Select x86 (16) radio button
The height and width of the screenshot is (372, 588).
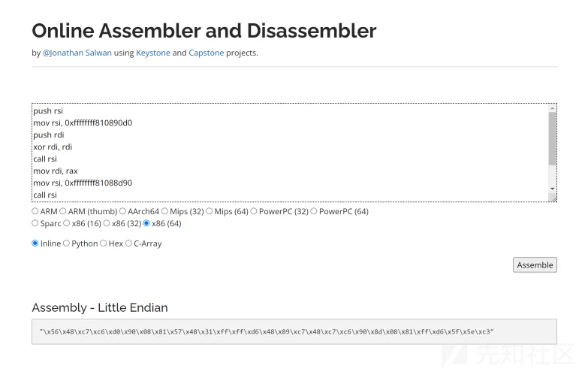click(66, 223)
